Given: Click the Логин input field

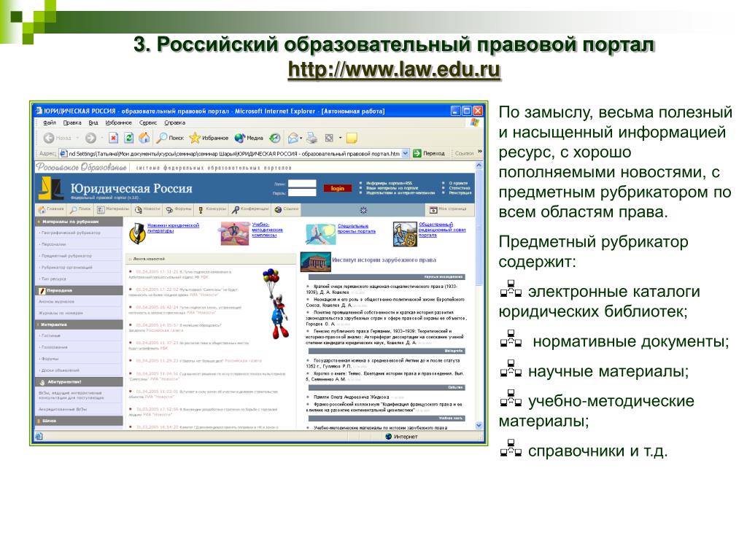Looking at the screenshot, I should click(x=302, y=183).
